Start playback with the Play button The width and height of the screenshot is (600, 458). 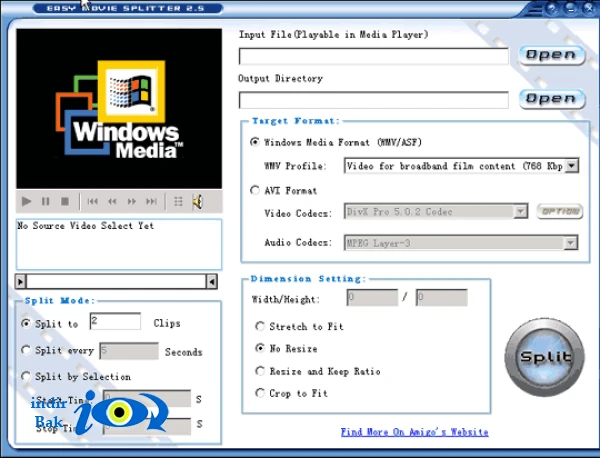click(26, 201)
